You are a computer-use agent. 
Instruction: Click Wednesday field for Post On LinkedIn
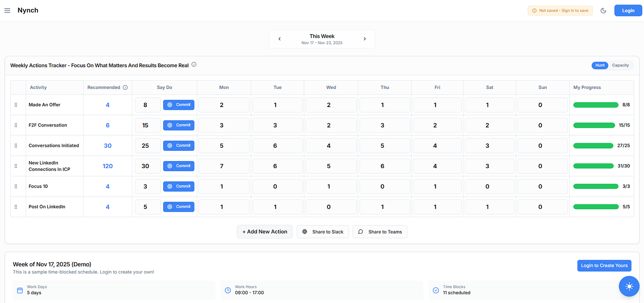pos(331,207)
